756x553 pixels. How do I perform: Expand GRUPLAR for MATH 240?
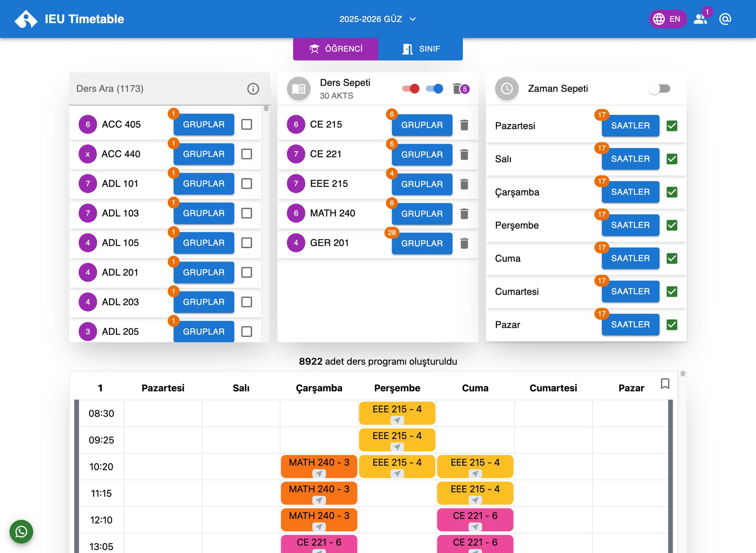pyautogui.click(x=422, y=214)
